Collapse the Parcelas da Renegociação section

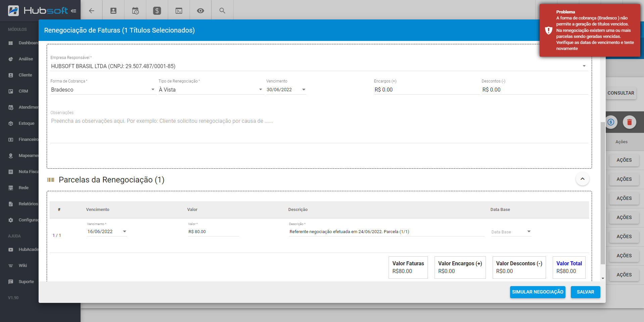pyautogui.click(x=583, y=179)
